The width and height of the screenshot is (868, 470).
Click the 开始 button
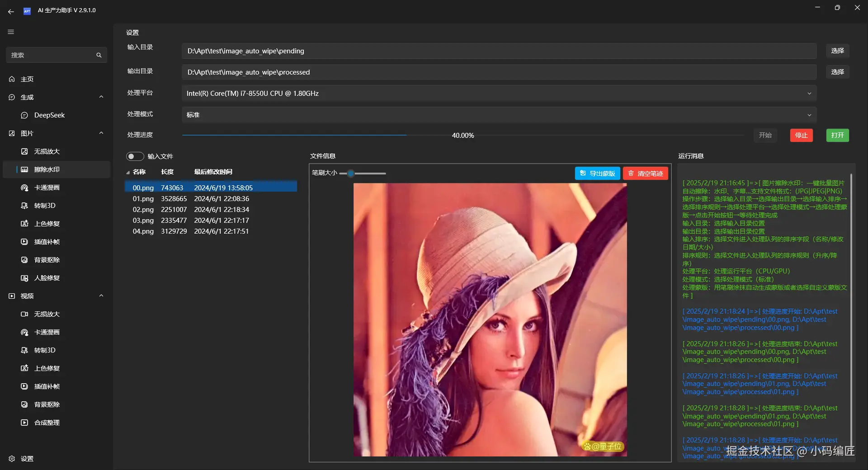[765, 135]
